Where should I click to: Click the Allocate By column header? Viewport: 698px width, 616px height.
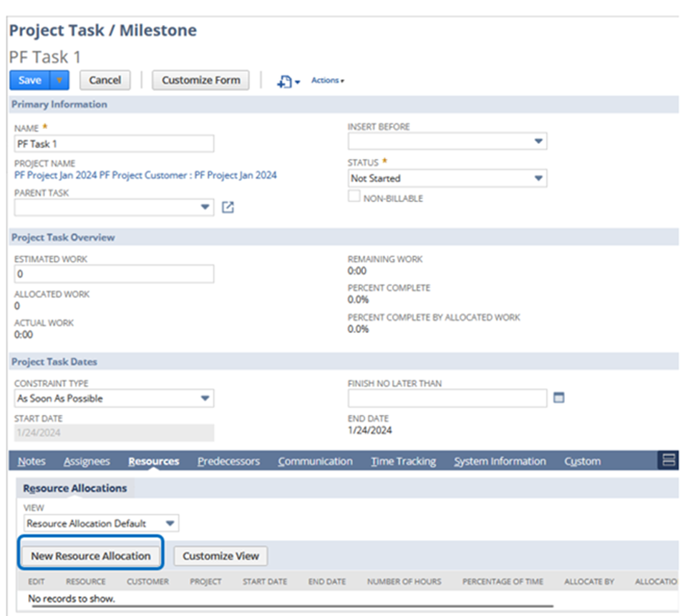click(589, 582)
